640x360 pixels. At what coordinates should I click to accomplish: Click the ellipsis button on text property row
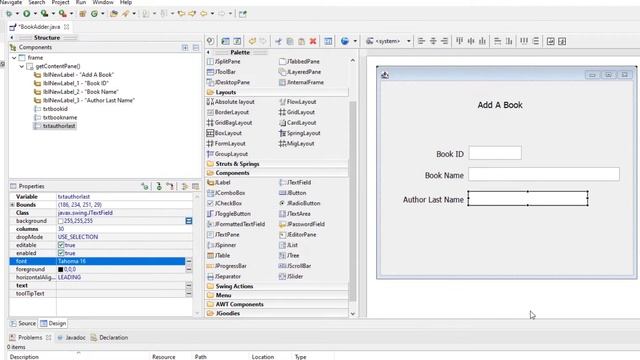[x=189, y=285]
